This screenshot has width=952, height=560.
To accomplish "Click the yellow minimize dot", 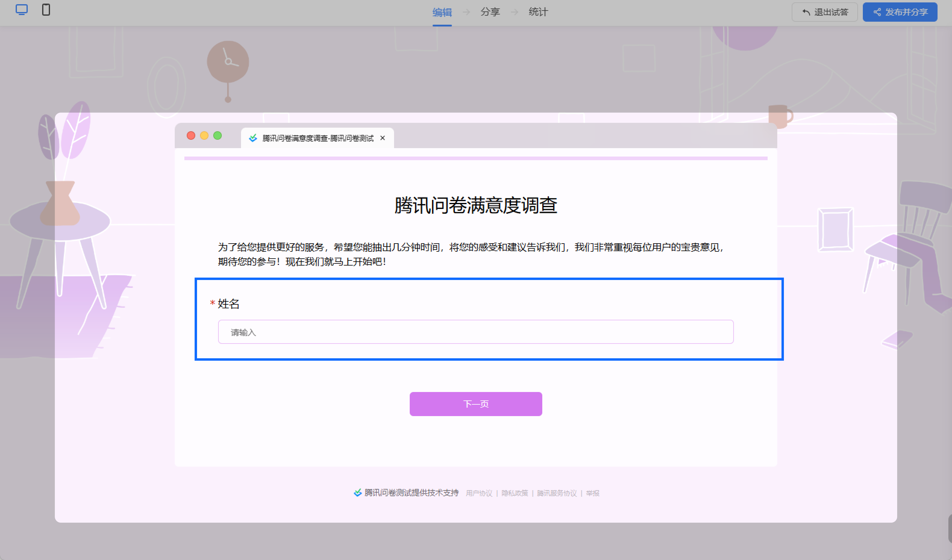I will 204,135.
